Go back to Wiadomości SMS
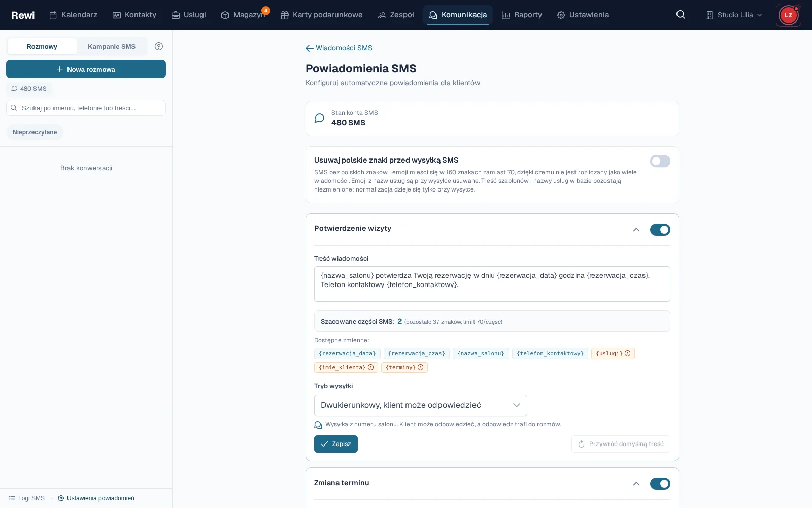Screen dimensions: 812x508 click(x=339, y=48)
